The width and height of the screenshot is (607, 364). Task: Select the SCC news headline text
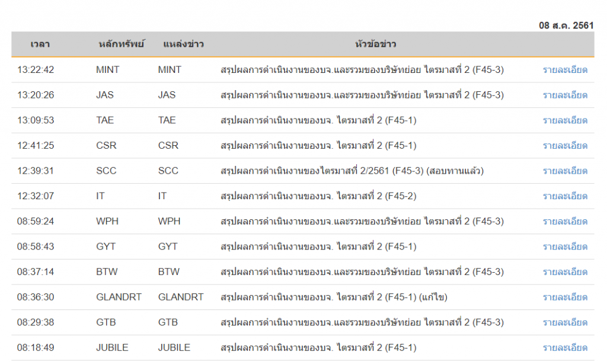(352, 171)
